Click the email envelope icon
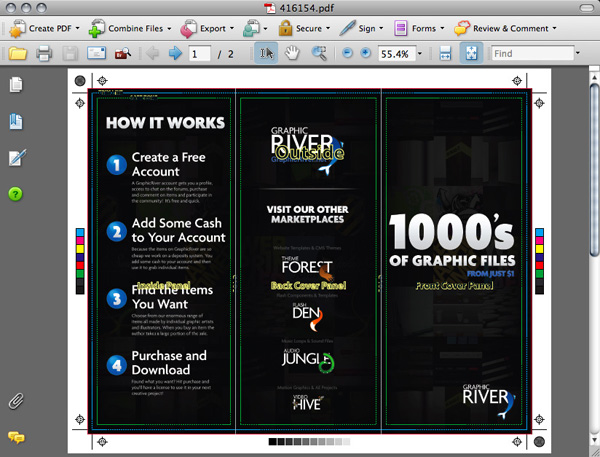 (96, 53)
